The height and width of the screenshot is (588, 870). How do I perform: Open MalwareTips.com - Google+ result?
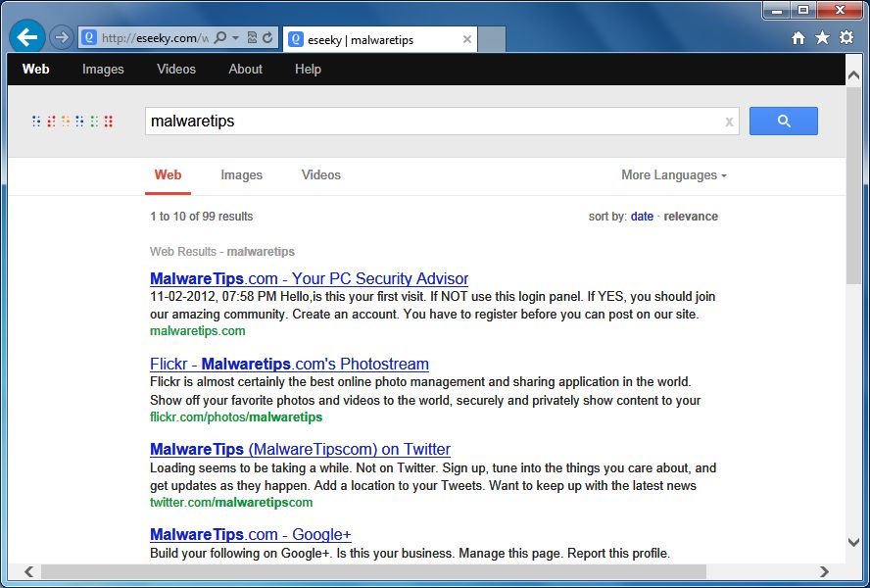250,534
